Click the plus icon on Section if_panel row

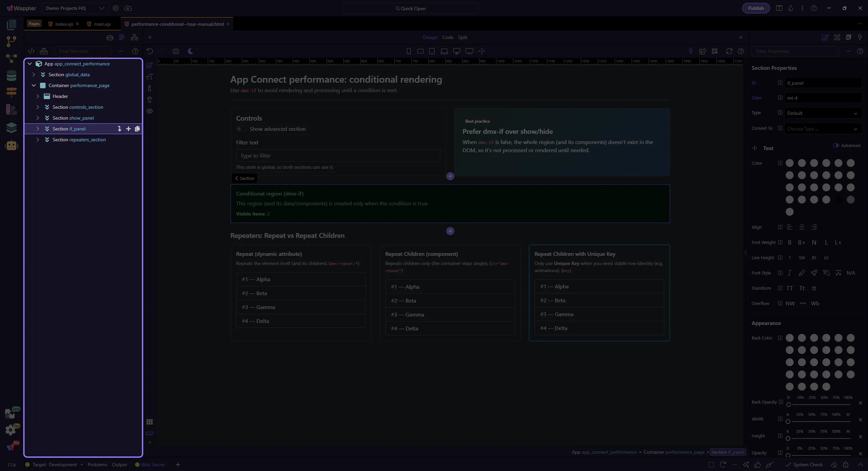point(129,129)
